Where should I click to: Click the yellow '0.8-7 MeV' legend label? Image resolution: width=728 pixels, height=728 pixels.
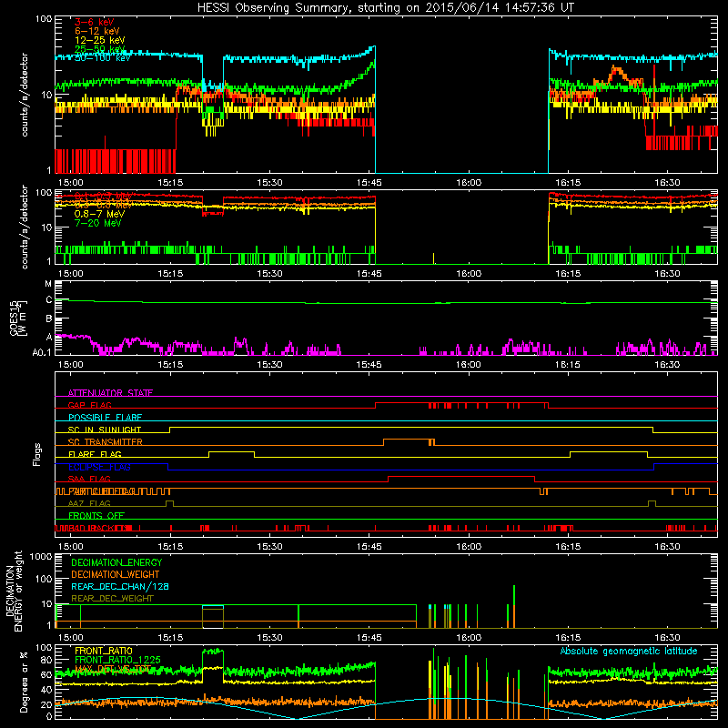tap(99, 214)
